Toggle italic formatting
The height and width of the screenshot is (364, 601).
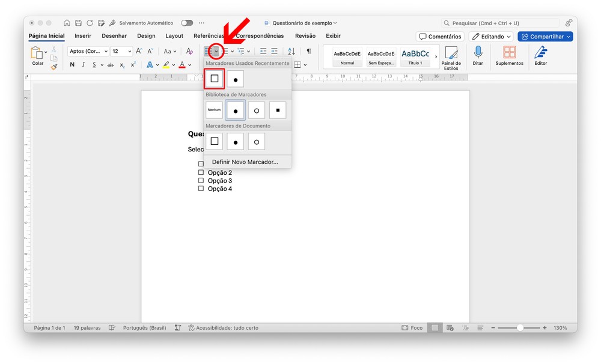[x=84, y=65]
